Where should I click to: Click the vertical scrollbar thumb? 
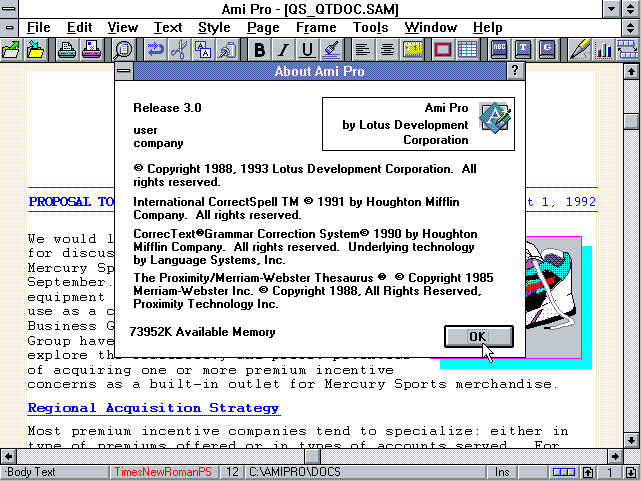(631, 121)
